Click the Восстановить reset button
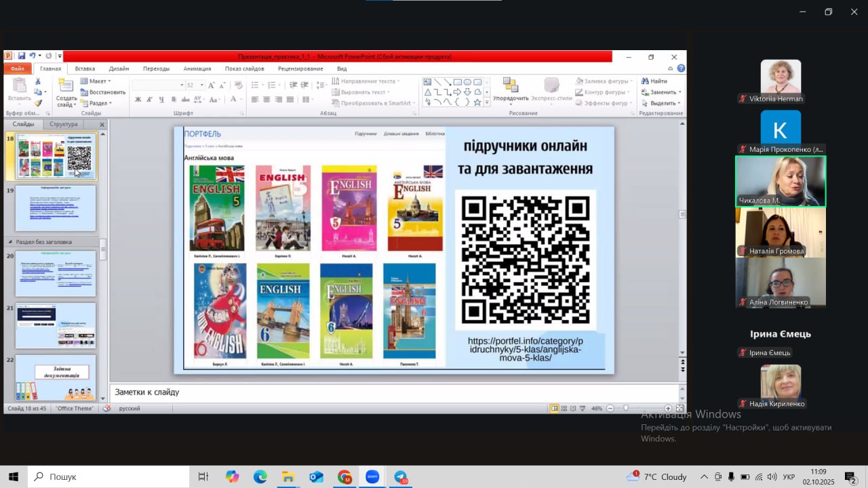The width and height of the screenshot is (868, 488). 103,92
